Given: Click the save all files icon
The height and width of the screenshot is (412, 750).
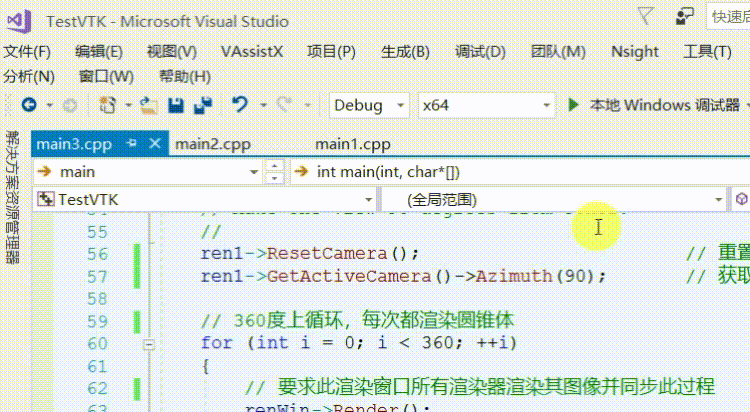Looking at the screenshot, I should pos(203,105).
